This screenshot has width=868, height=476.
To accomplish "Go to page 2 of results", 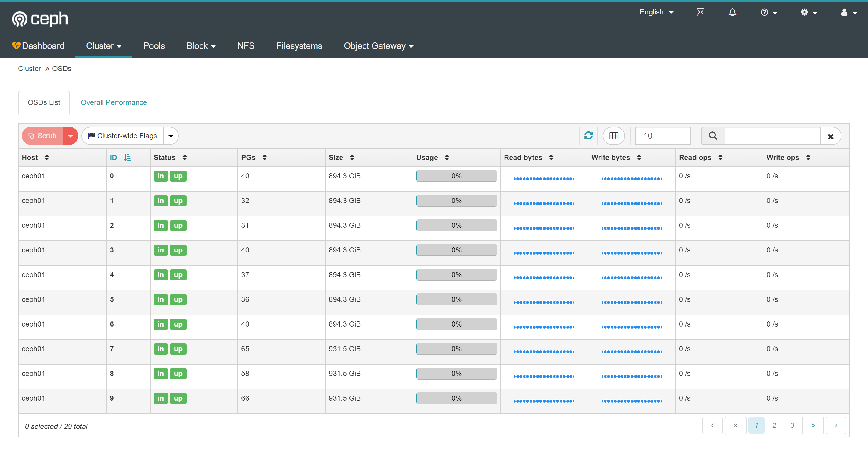I will [774, 425].
